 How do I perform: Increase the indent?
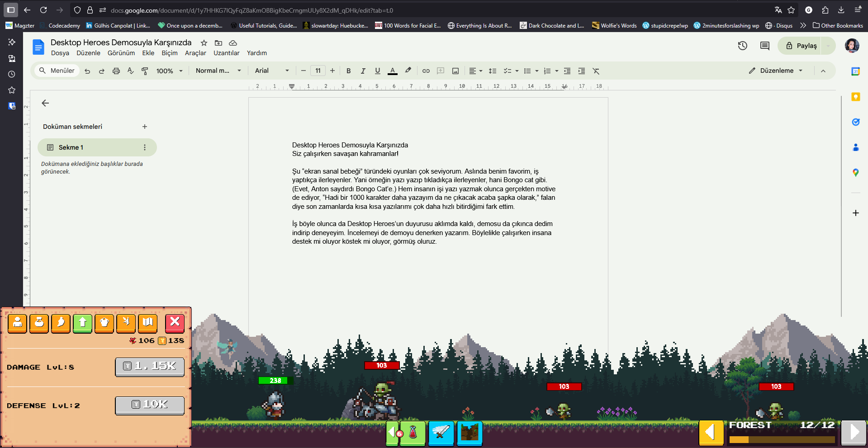(582, 71)
